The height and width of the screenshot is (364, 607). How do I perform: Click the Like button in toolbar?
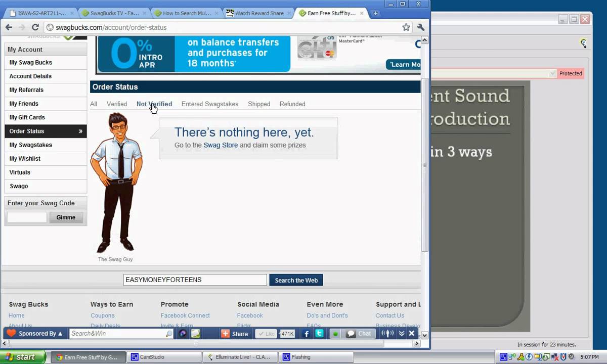click(x=266, y=334)
